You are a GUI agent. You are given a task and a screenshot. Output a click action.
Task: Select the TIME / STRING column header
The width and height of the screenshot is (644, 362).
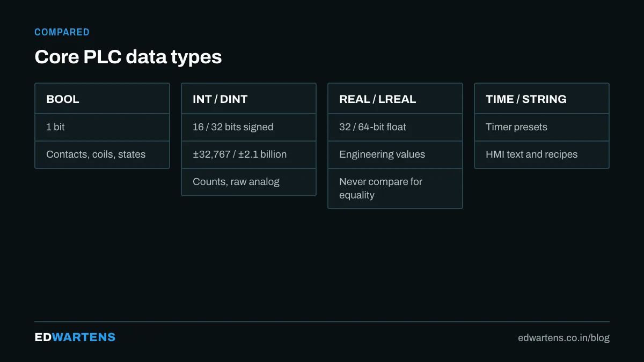pos(541,99)
